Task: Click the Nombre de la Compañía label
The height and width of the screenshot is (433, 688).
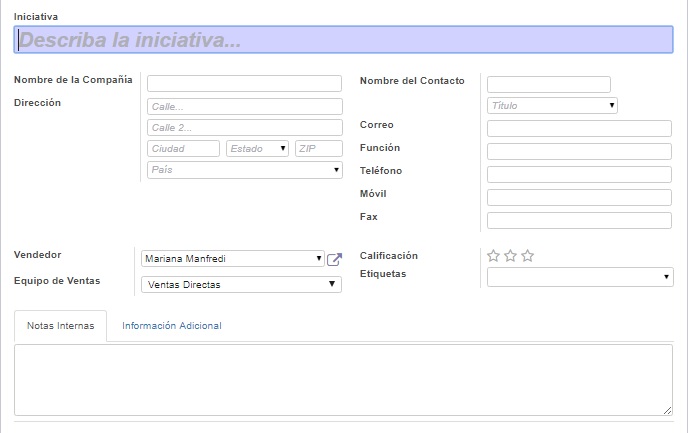Action: tap(73, 80)
